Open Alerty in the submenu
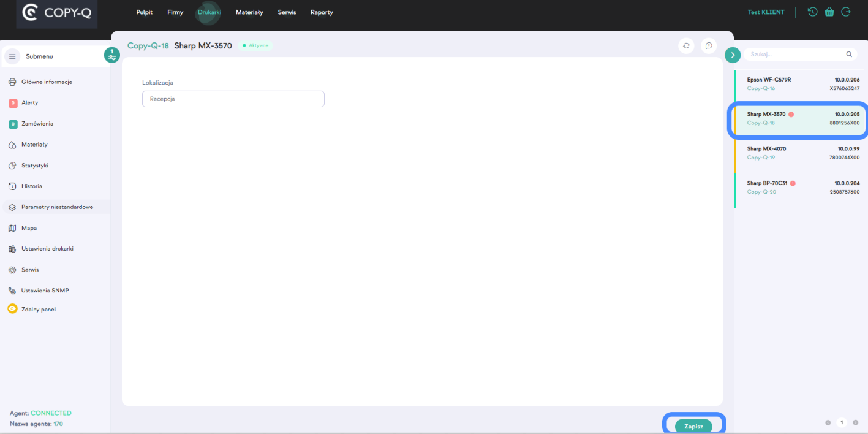Screen dimensions: 868x434 29,102
